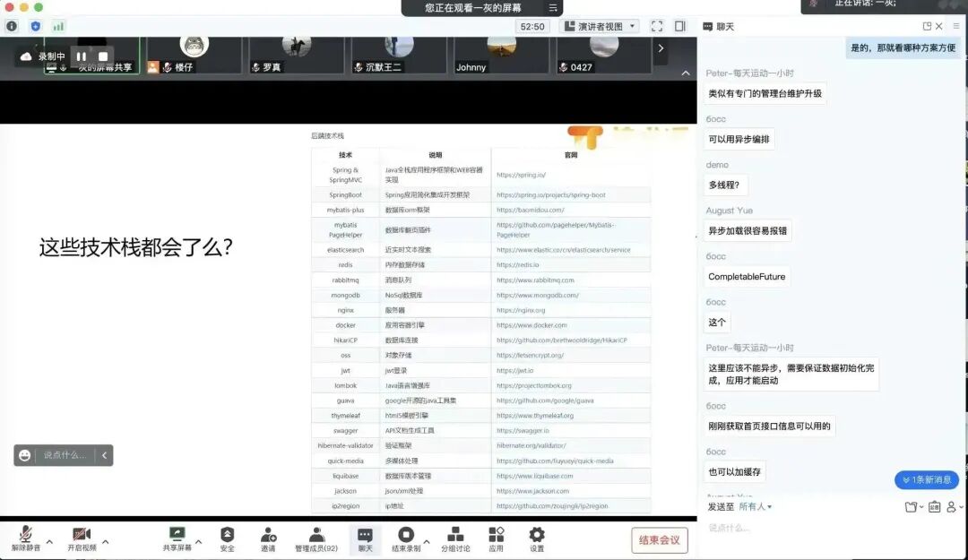Click 可以用异步编排 chat message
This screenshot has width=968, height=560.
click(739, 139)
